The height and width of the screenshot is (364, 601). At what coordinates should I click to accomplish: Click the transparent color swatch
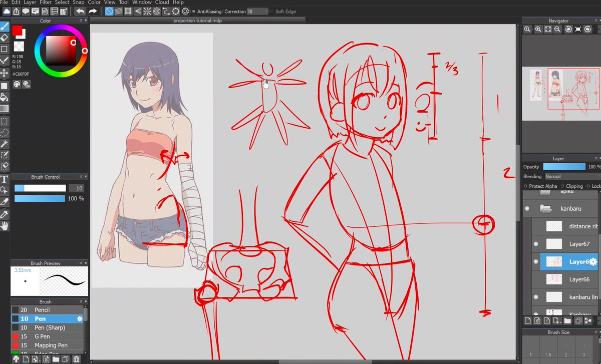(x=18, y=46)
